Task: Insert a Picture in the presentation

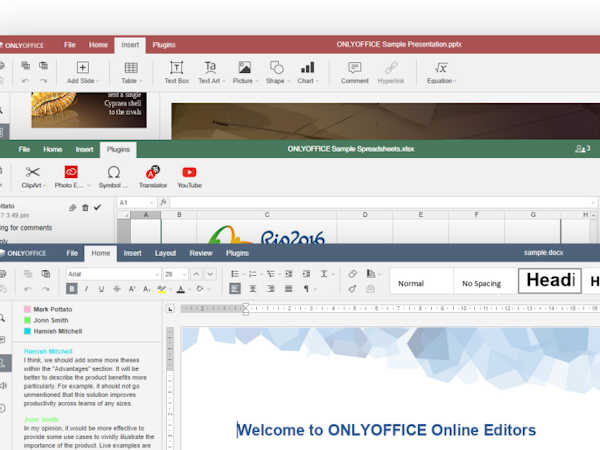Action: tap(245, 73)
